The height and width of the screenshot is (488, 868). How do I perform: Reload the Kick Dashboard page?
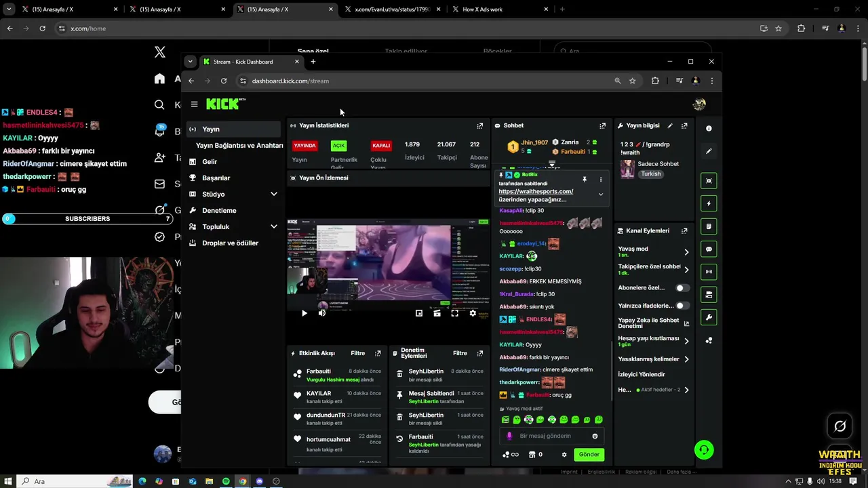[223, 81]
